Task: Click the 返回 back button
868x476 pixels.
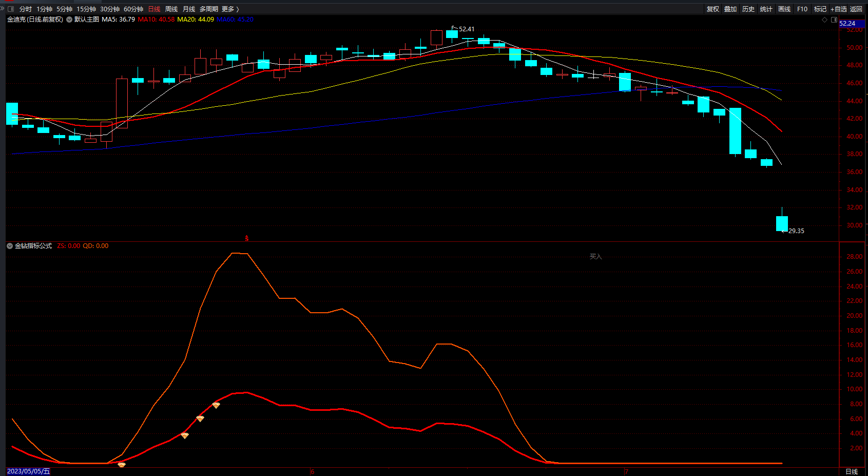Action: [856, 9]
